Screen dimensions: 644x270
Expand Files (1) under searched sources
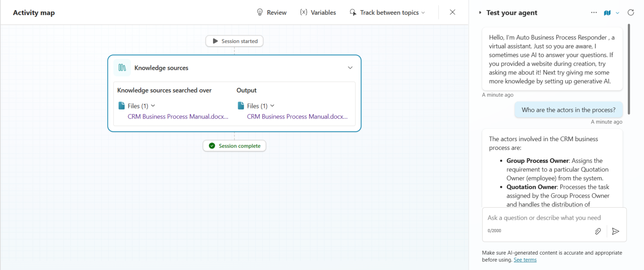153,106
